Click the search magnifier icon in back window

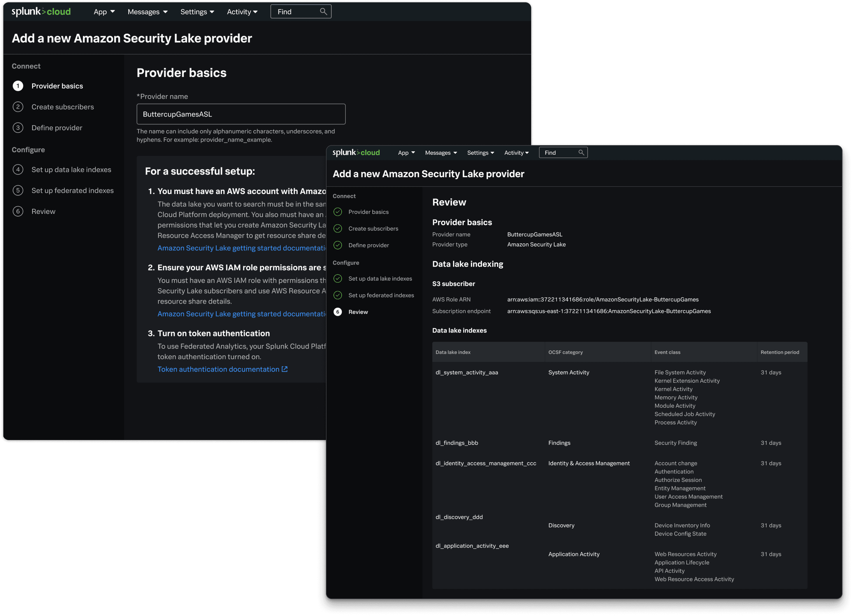click(x=323, y=12)
